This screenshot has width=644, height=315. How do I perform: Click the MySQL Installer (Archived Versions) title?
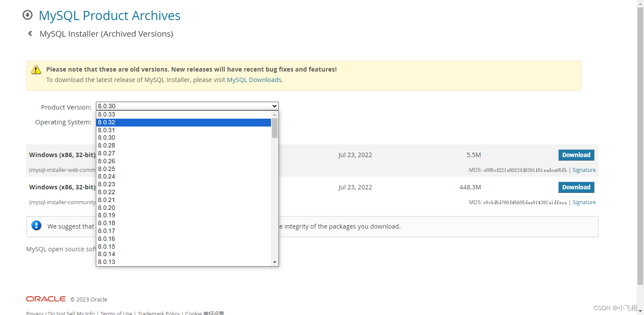click(x=106, y=34)
